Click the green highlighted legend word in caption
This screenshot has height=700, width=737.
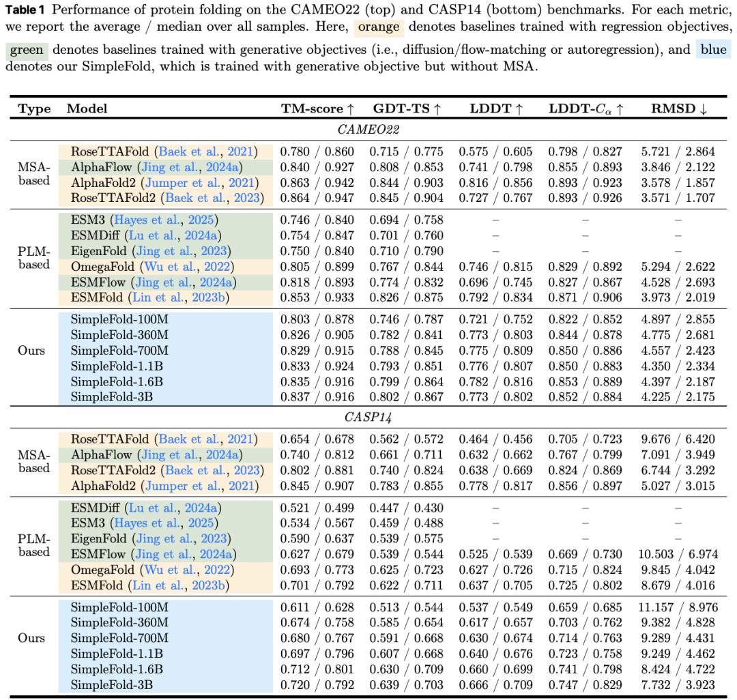(x=27, y=50)
